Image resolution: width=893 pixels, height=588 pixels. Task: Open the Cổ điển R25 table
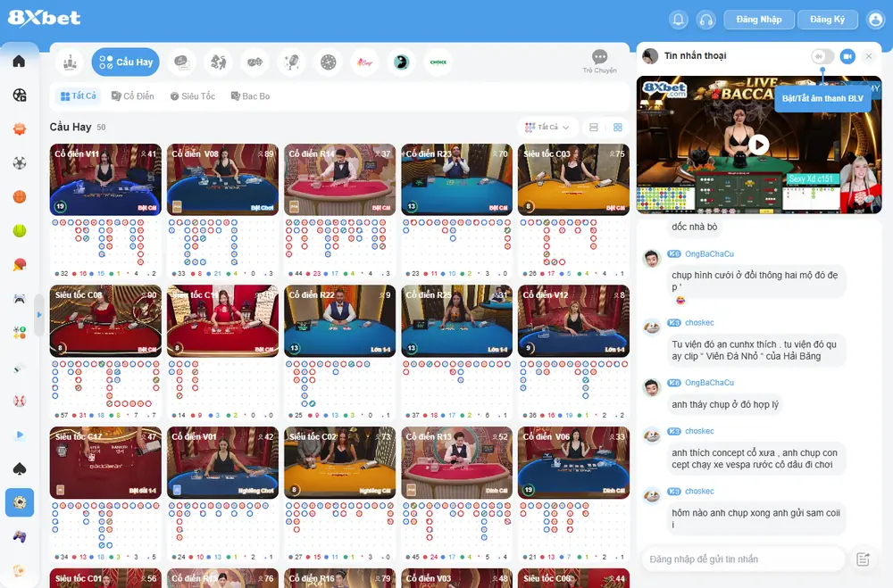pyautogui.click(x=456, y=321)
